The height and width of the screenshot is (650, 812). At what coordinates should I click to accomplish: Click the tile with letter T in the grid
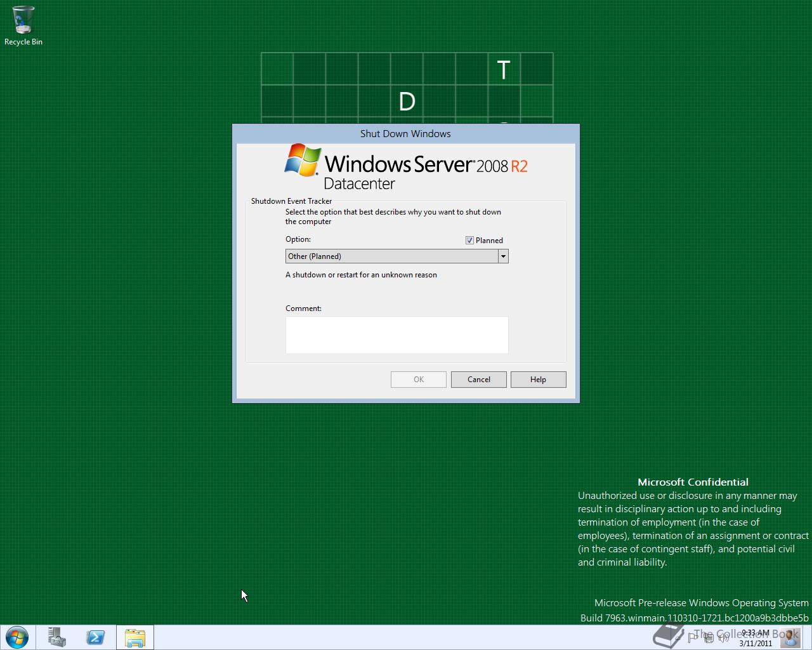point(504,69)
